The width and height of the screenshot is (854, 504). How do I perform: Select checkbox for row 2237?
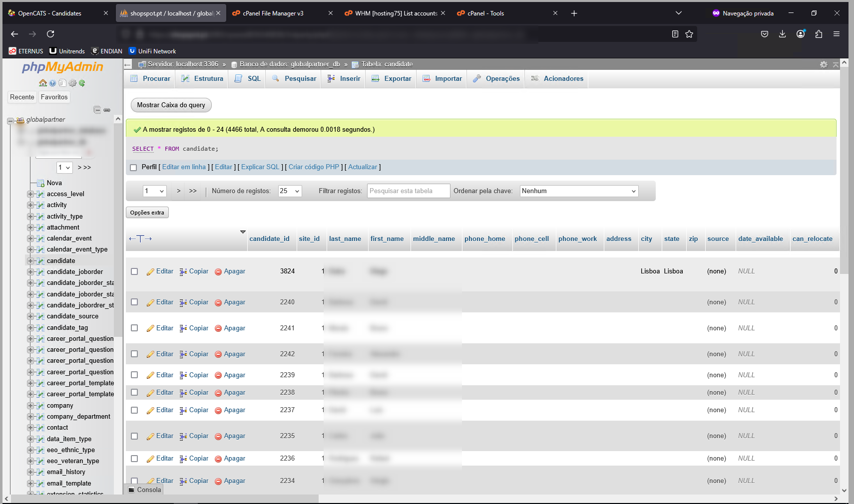pyautogui.click(x=134, y=410)
